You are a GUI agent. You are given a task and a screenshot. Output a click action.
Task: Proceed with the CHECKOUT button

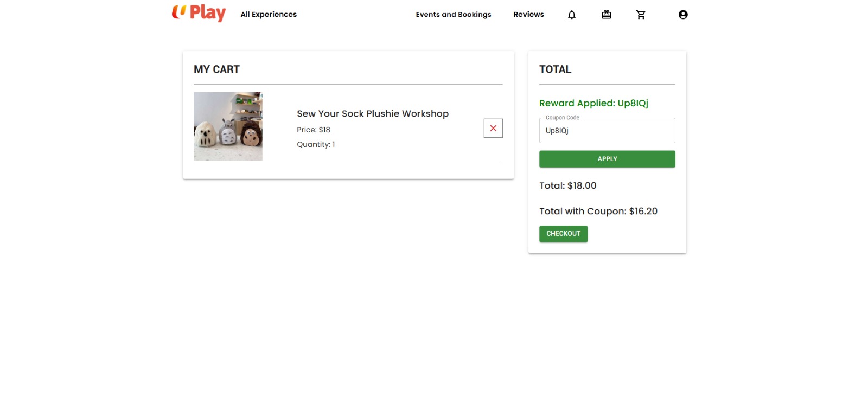point(563,234)
